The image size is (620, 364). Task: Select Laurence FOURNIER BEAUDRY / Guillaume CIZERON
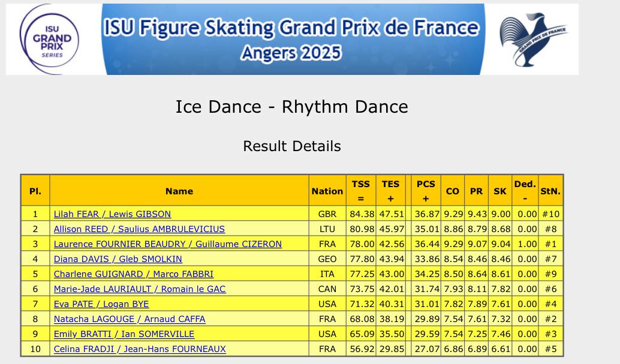167,244
